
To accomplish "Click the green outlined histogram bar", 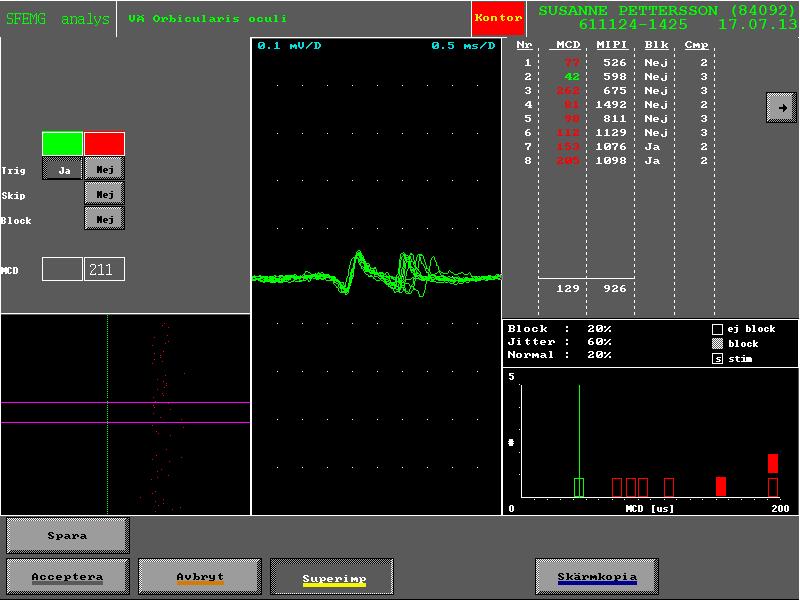I will pos(579,487).
